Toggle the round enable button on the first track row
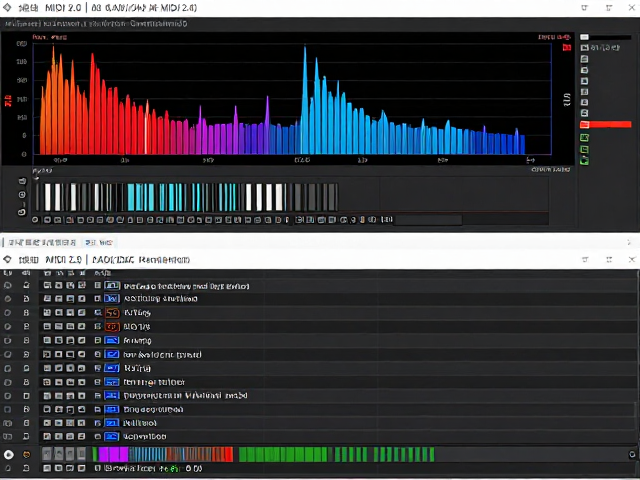Viewport: 640px width, 480px height. coord(7,286)
